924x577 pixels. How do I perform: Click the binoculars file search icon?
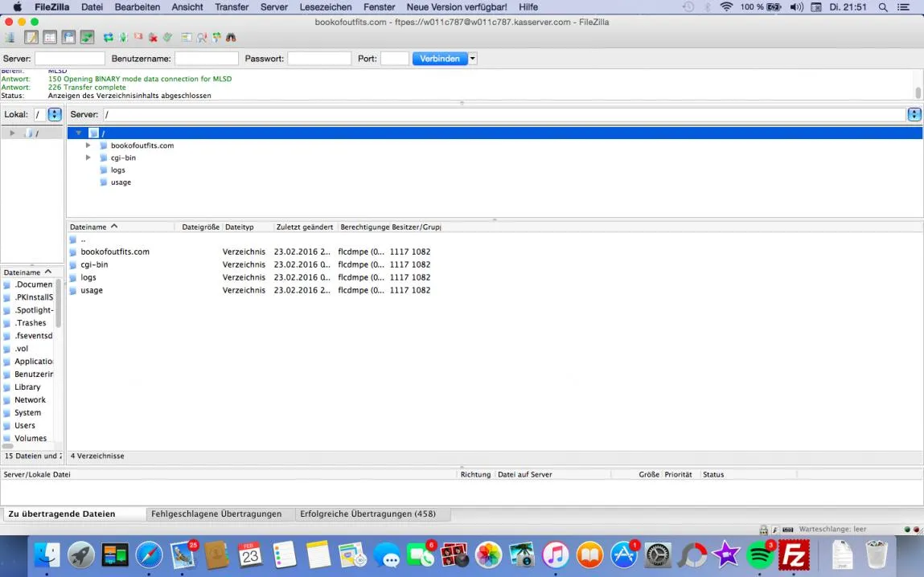(x=231, y=38)
